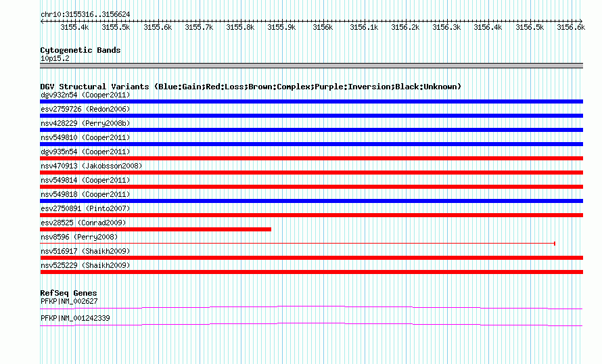
Task: Click the 3156.5k ruler tick label
Action: tap(530, 27)
